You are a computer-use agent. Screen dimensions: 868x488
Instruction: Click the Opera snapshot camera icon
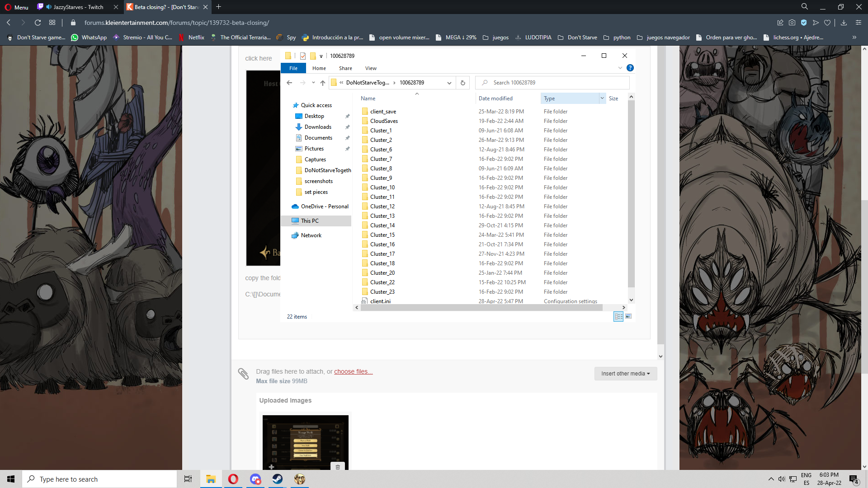coord(792,23)
